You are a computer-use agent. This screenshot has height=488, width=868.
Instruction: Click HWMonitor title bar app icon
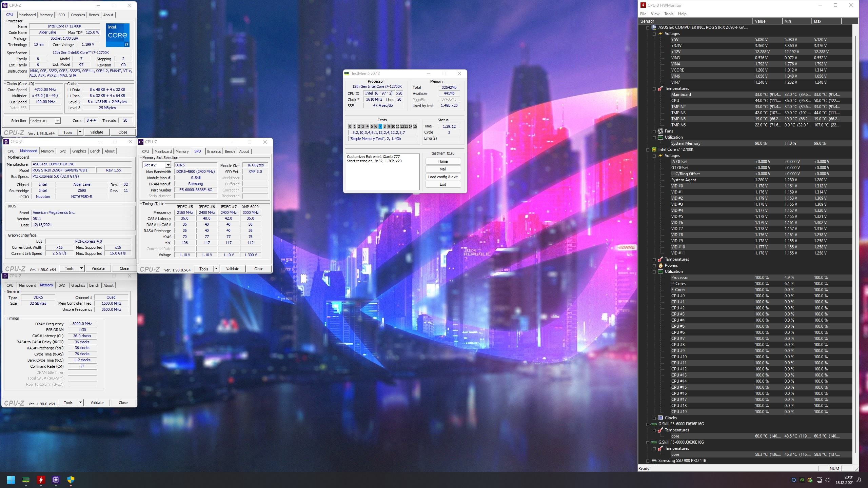point(643,5)
